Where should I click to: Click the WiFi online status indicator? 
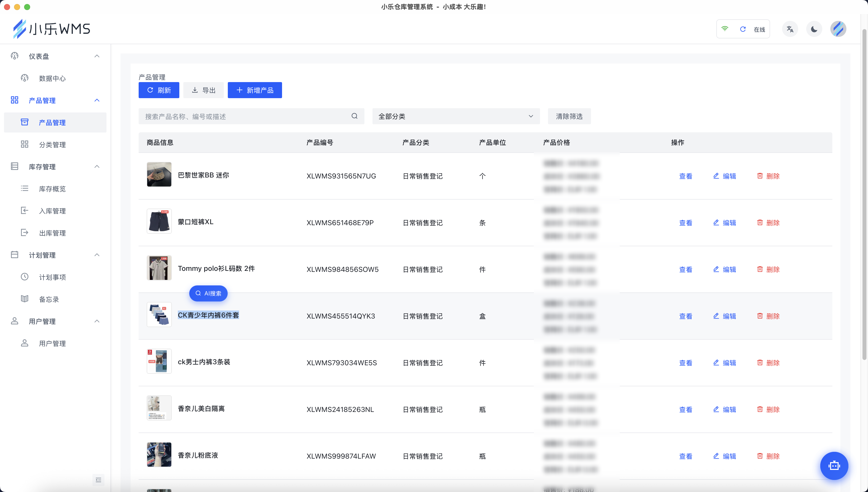pos(725,29)
